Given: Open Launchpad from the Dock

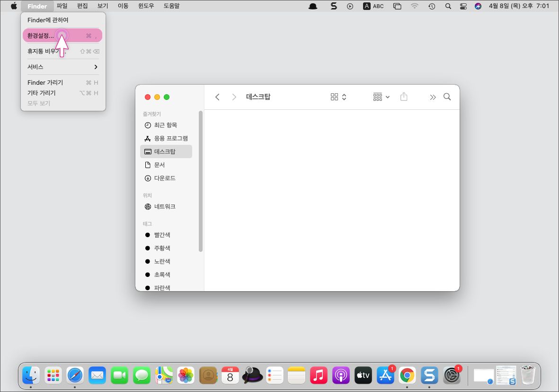Looking at the screenshot, I should point(53,375).
